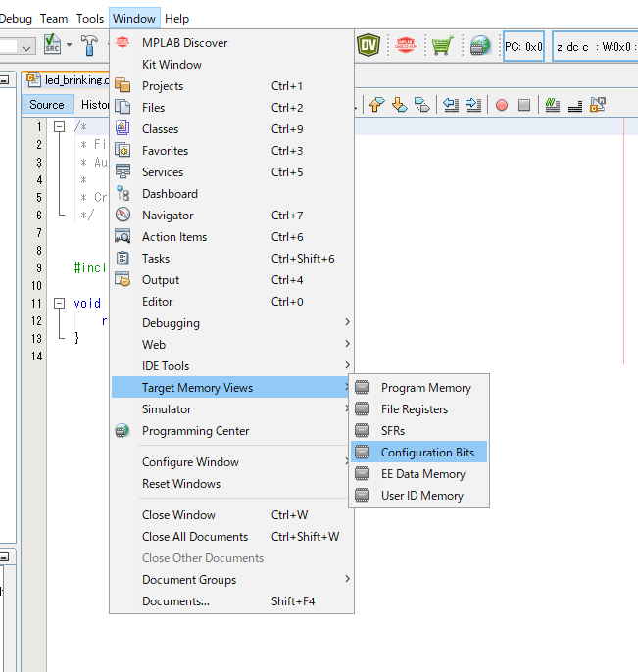Click the hammer build toolbar icon
Screen dimensions: 638x672
[89, 45]
